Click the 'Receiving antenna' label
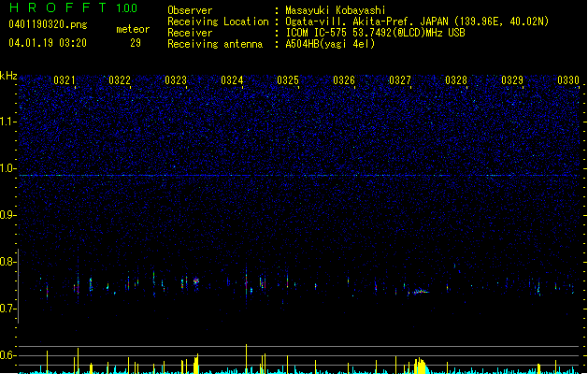Viewport: 588px width, 374px height. click(x=215, y=44)
